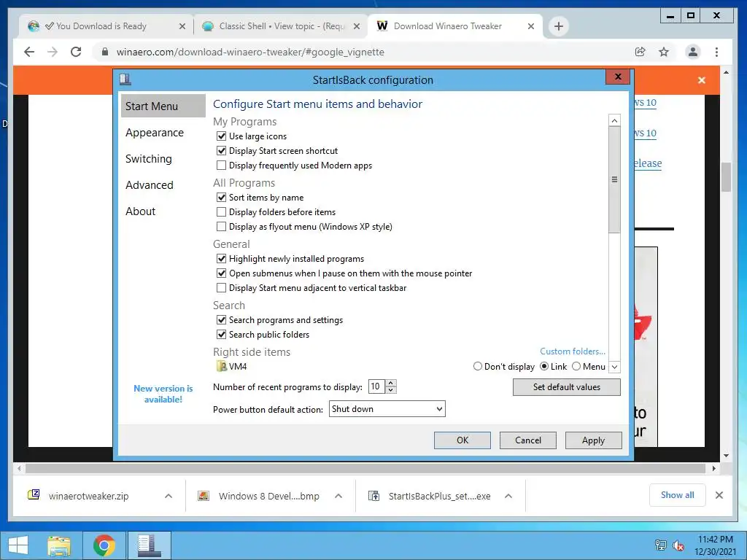Toggle Highlight newly installed programs

pyautogui.click(x=221, y=259)
